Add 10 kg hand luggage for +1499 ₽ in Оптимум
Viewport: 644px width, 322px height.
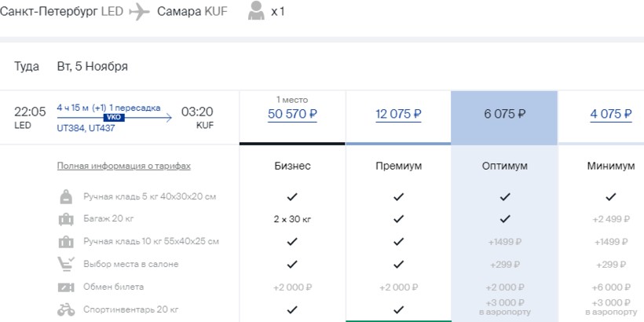pos(504,242)
